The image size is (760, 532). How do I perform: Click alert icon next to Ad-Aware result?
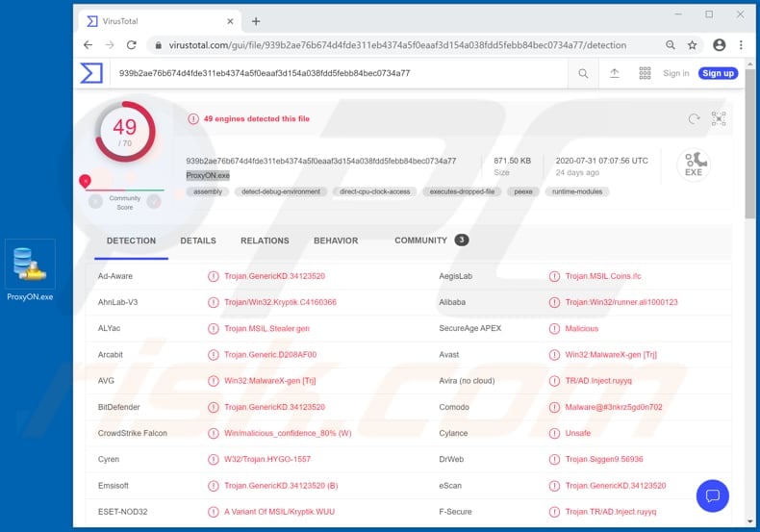[214, 276]
